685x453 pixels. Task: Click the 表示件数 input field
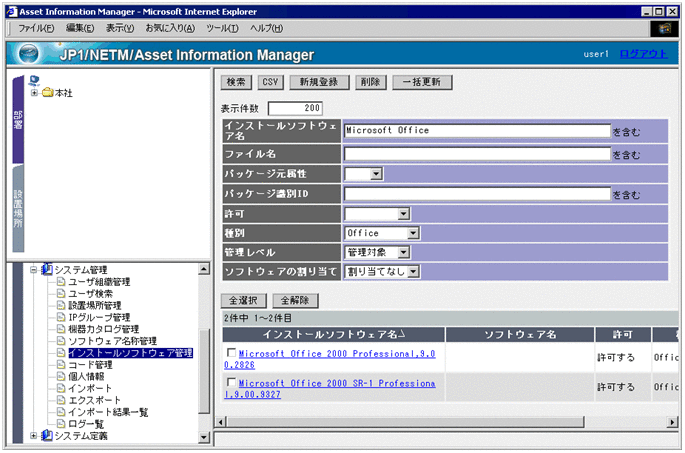pyautogui.click(x=295, y=108)
